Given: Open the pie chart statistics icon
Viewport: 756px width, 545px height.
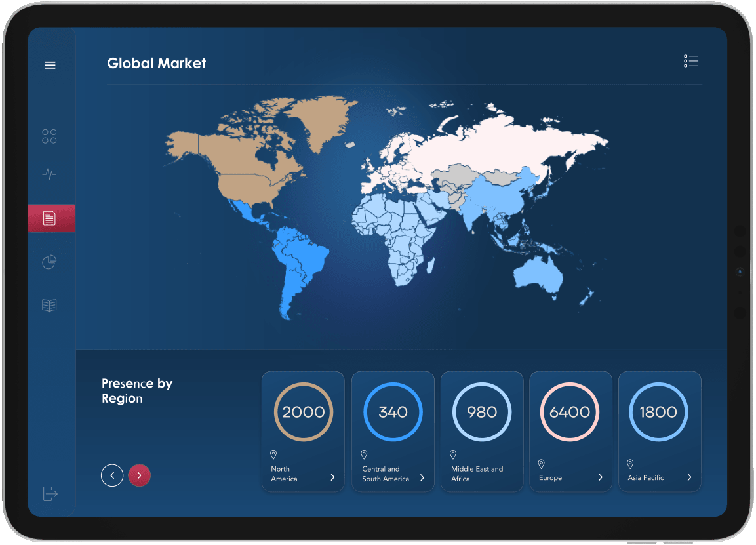Looking at the screenshot, I should point(49,262).
